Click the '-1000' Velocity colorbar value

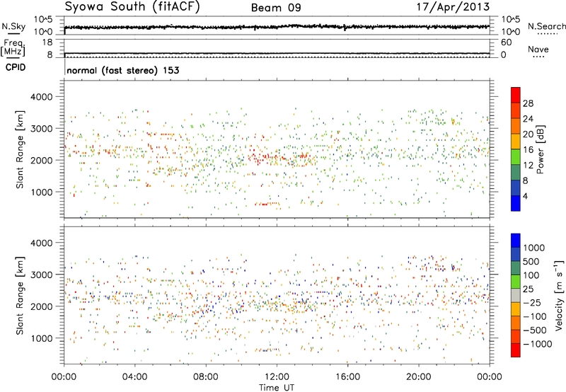coord(537,344)
